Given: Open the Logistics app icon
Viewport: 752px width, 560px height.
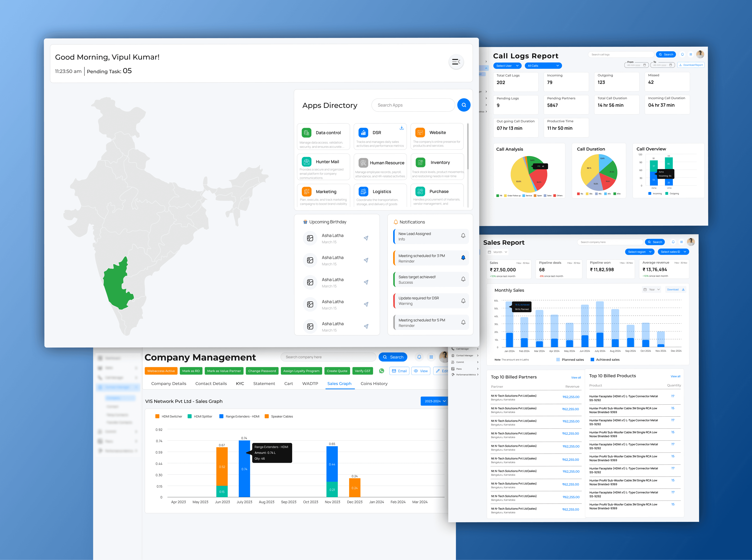Looking at the screenshot, I should 363,191.
